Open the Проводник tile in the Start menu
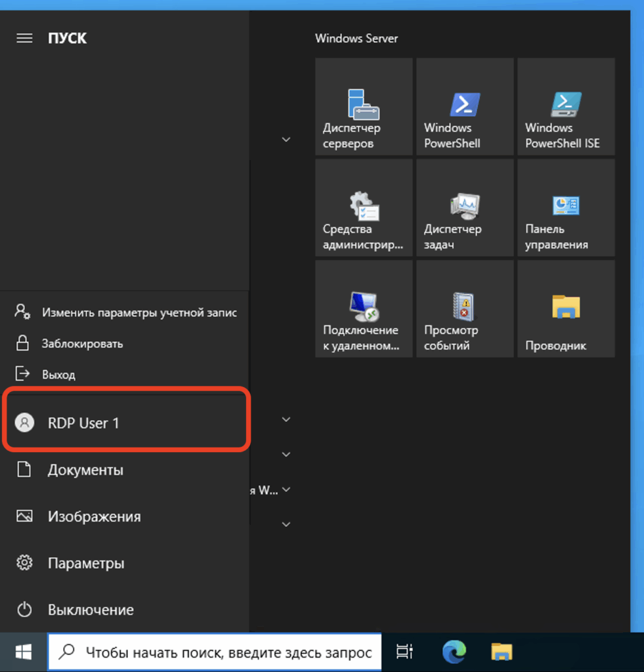The height and width of the screenshot is (672, 644). [x=566, y=309]
